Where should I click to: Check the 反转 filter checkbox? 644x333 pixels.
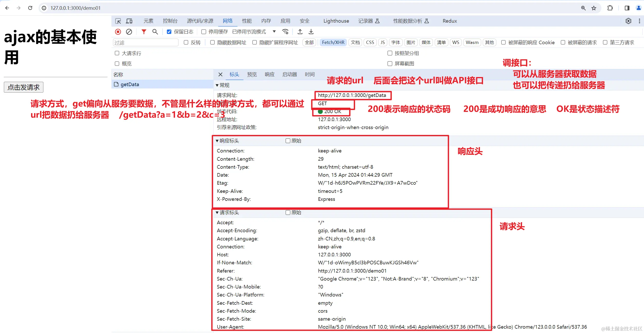tap(186, 42)
